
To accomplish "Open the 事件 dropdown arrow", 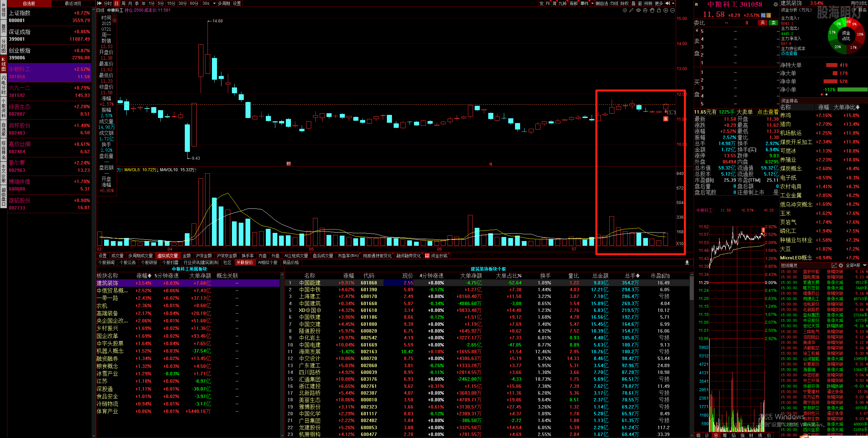I will tap(592, 3).
